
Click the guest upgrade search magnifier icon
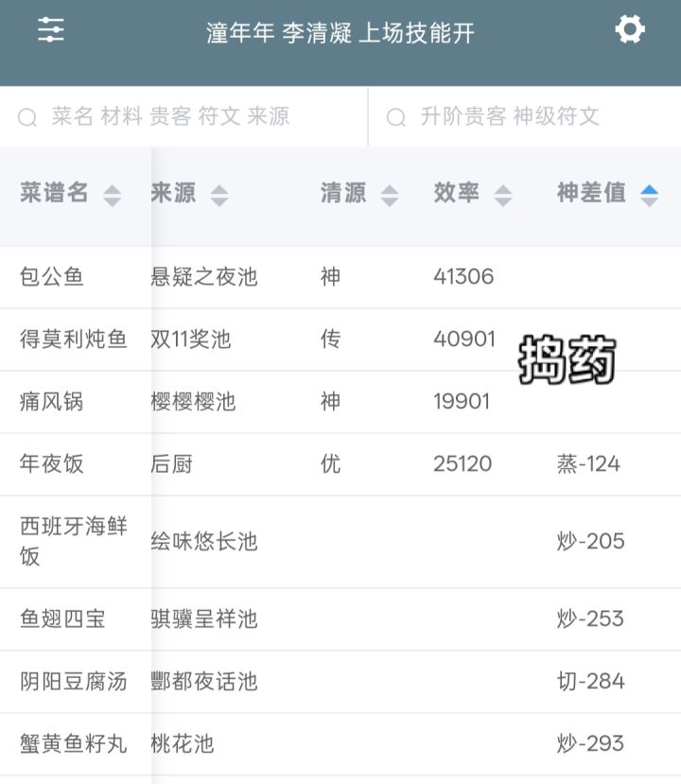[x=396, y=117]
